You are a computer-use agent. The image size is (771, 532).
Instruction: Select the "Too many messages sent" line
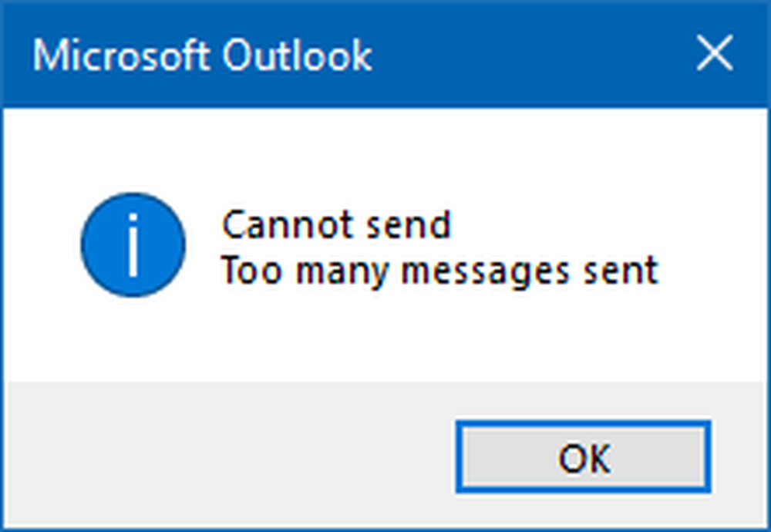(x=439, y=271)
